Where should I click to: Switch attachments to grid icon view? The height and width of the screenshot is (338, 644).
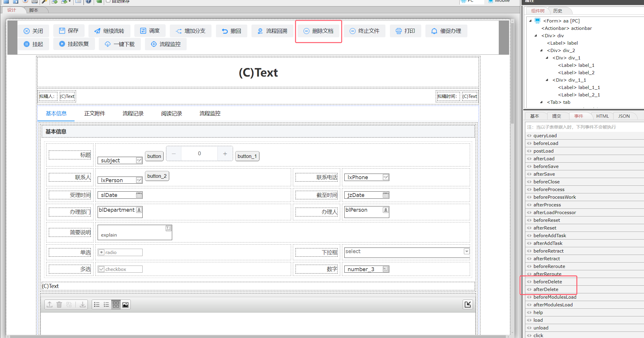(116, 305)
